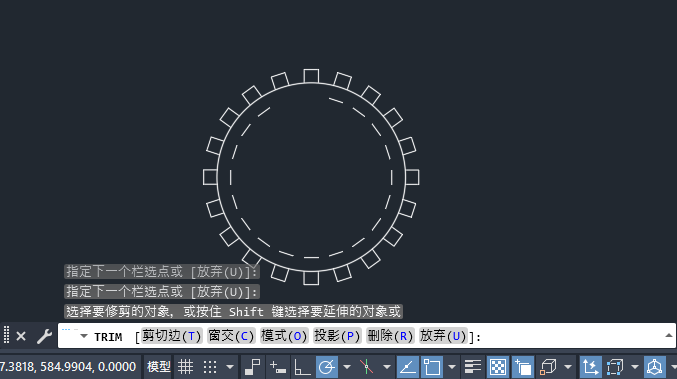This screenshot has height=379, width=677.
Task: Toggle snap mode dotted grid
Action: (x=210, y=367)
